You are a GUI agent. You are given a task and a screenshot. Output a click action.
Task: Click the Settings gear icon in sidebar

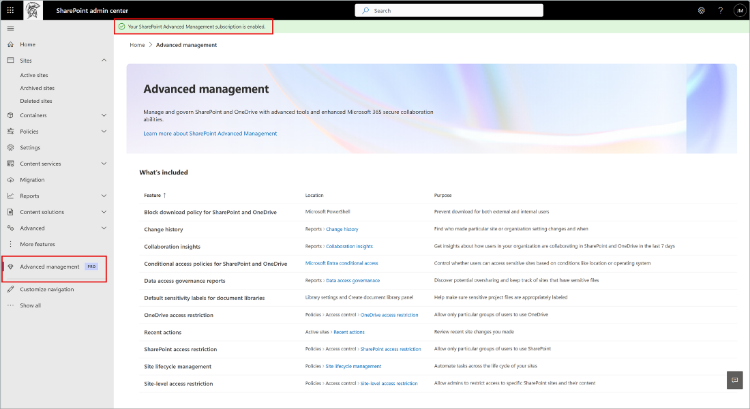11,147
